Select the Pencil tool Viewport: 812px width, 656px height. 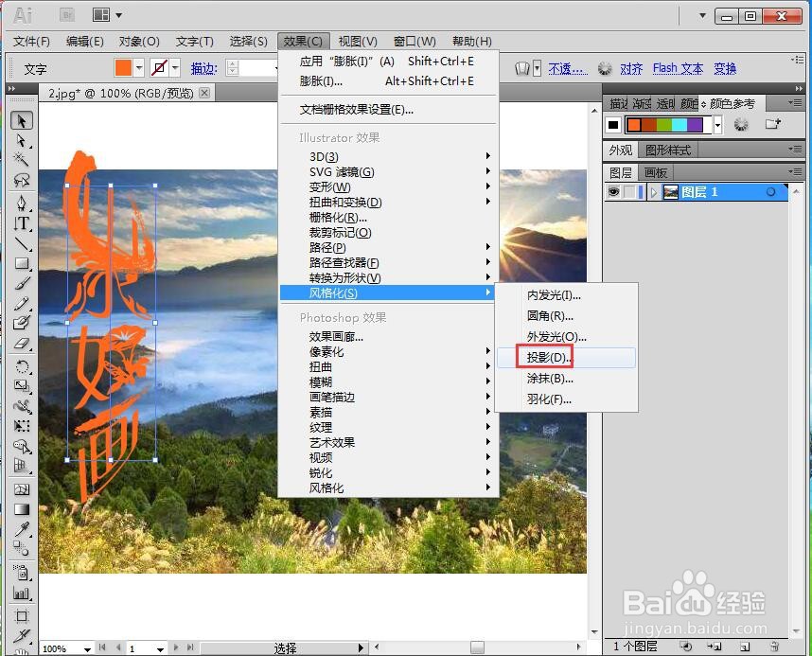click(x=21, y=303)
